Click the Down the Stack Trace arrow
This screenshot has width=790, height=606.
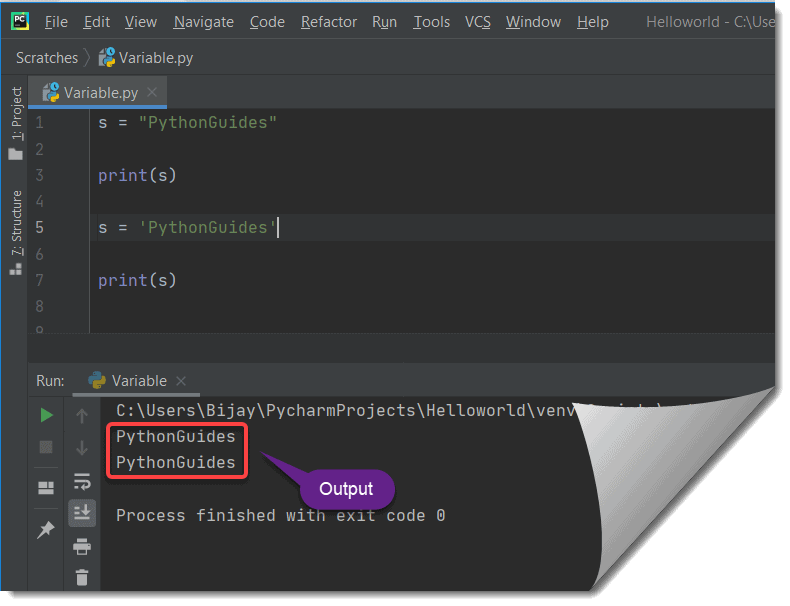82,448
